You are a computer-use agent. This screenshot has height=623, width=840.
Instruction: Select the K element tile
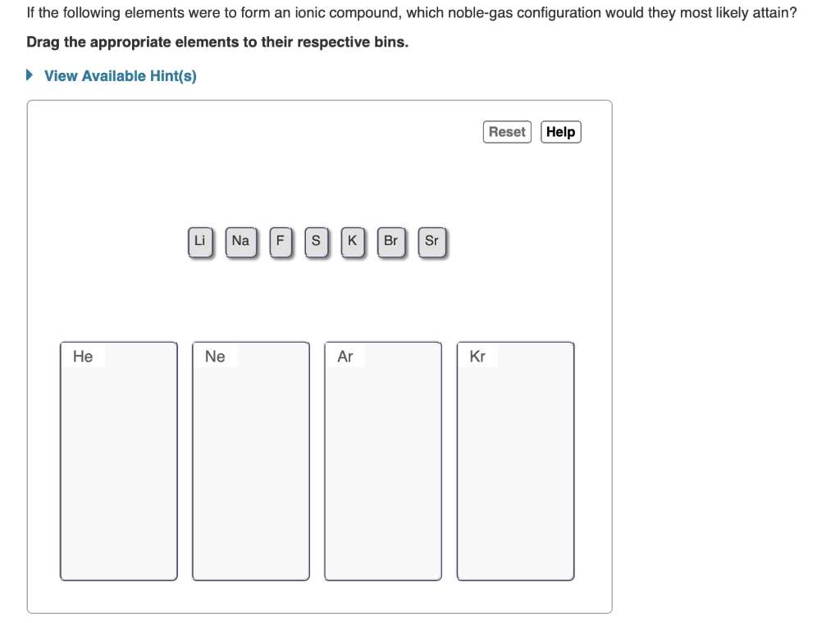click(x=352, y=241)
